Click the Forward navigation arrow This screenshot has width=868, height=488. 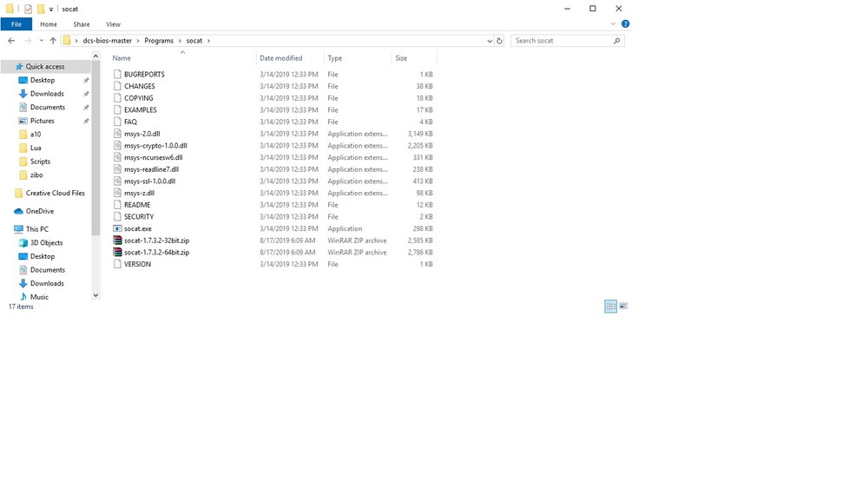[x=28, y=41]
